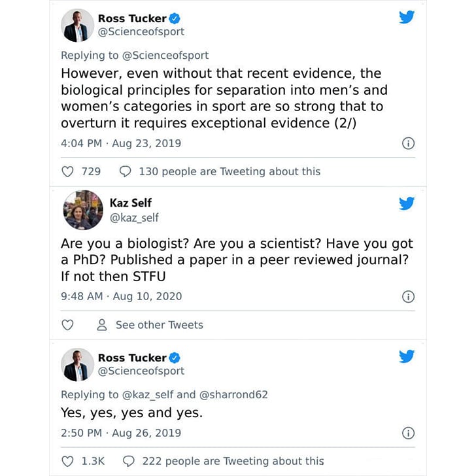Click the Twitter bird icon on the last tweet
Viewport: 476px width, 476px height.
click(x=407, y=356)
